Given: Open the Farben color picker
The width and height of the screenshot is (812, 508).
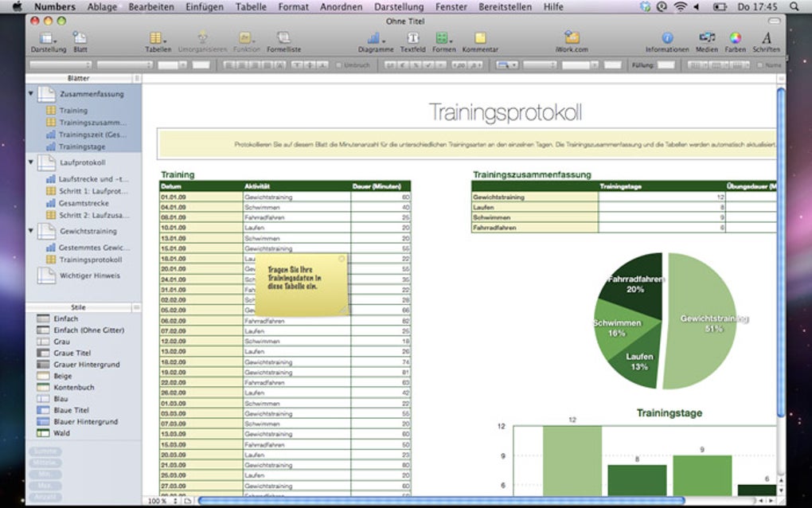Looking at the screenshot, I should 736,38.
